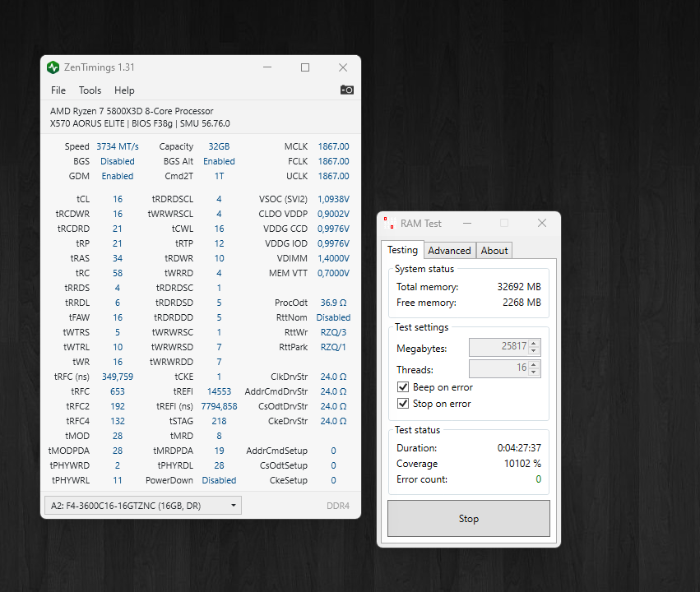The image size is (700, 592).
Task: Click the tRC value 58
Action: coord(118,273)
